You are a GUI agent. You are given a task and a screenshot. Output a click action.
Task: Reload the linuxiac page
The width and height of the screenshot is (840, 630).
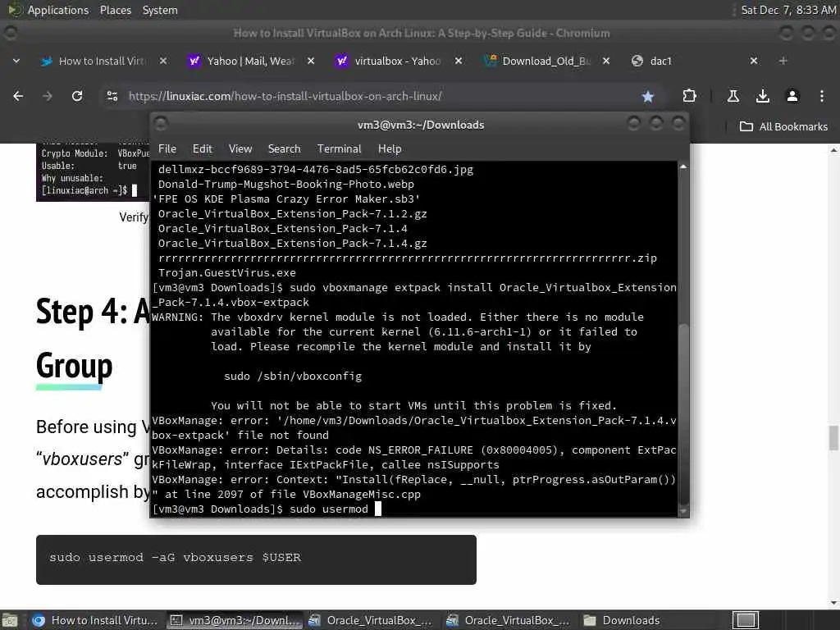[x=77, y=97]
